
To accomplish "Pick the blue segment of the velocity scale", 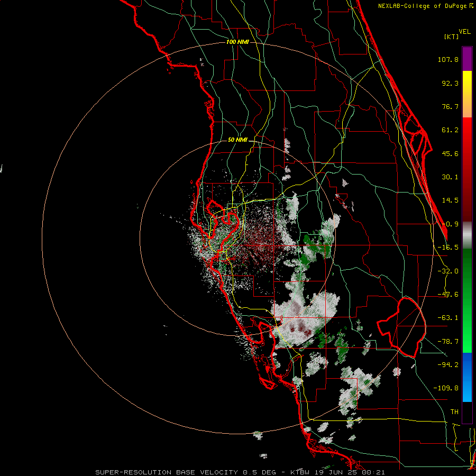I will tap(467, 377).
